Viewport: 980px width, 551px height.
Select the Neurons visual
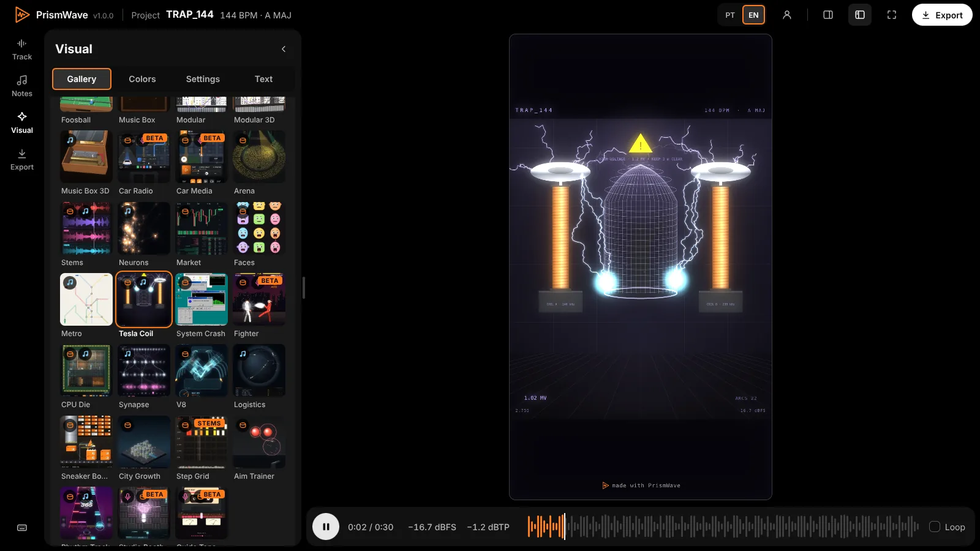pos(144,234)
